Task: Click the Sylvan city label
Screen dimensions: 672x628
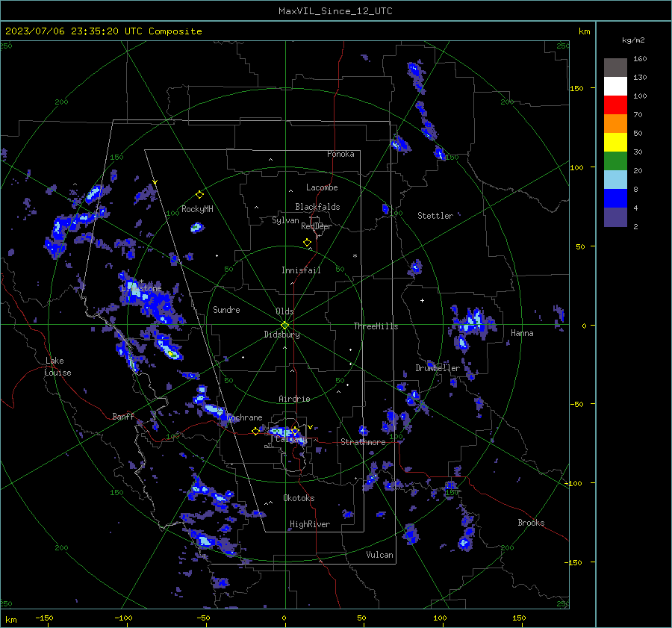Action: coord(285,220)
